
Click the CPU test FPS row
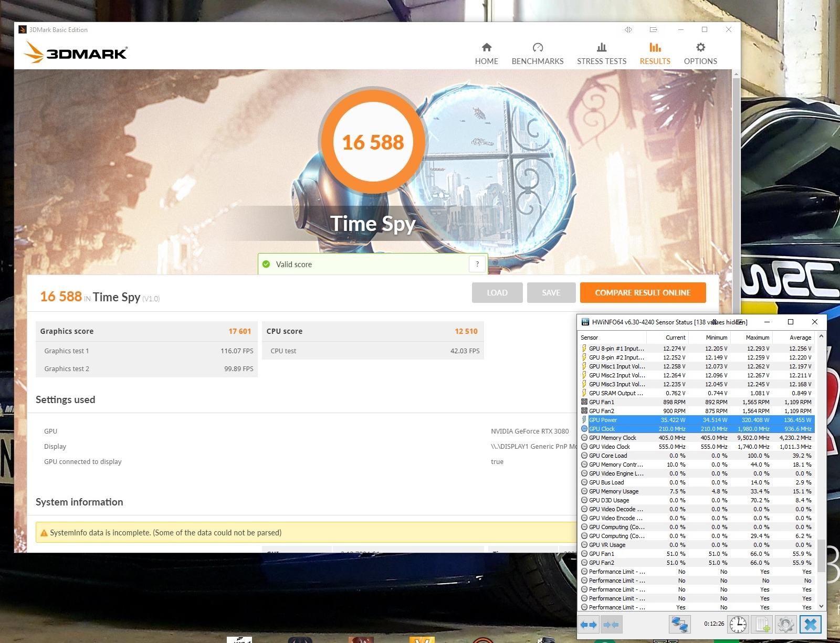pos(373,351)
